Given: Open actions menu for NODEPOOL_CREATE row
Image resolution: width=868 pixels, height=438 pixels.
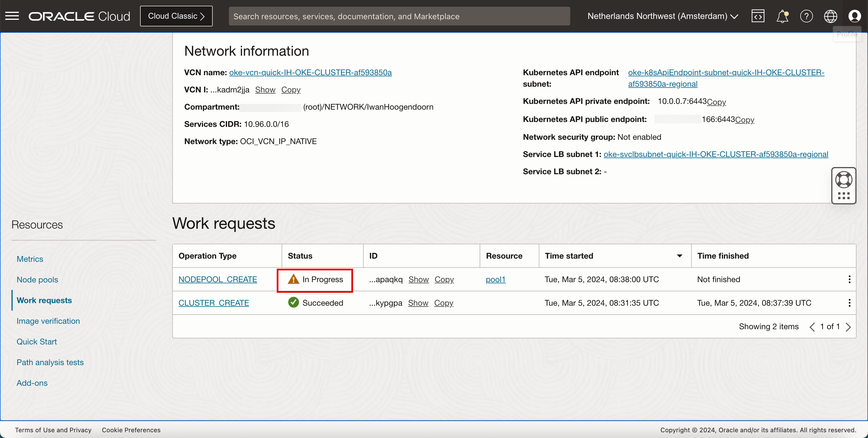Looking at the screenshot, I should click(849, 279).
